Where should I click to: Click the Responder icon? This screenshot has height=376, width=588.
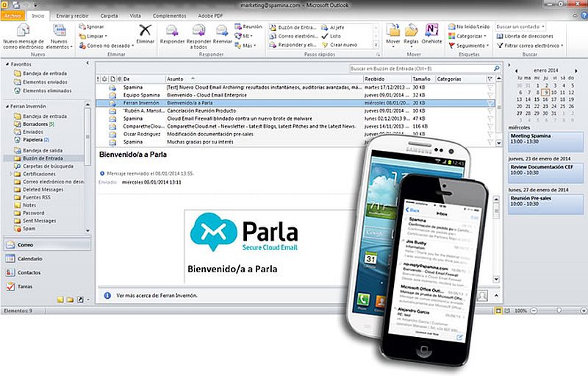(x=172, y=34)
